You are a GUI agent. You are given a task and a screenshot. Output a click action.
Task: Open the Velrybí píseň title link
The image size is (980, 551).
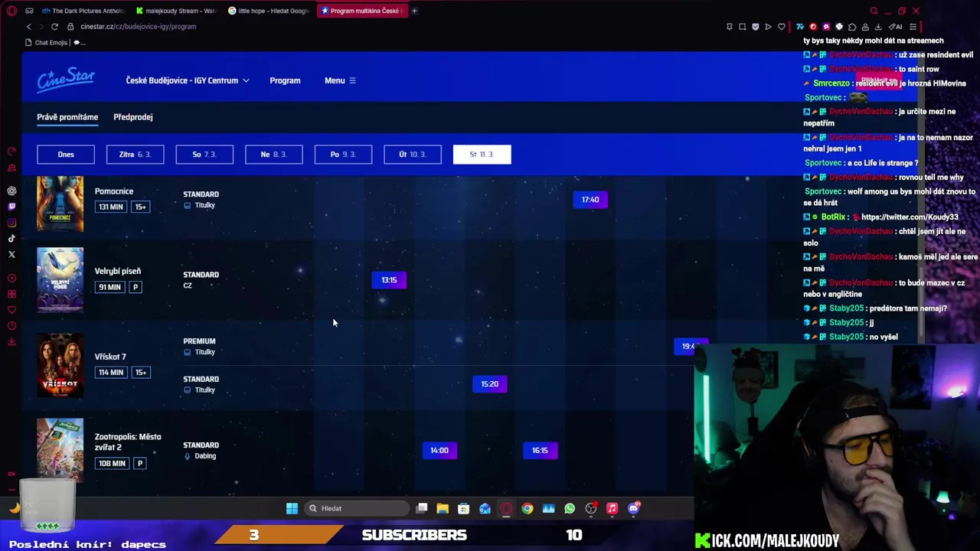click(118, 271)
